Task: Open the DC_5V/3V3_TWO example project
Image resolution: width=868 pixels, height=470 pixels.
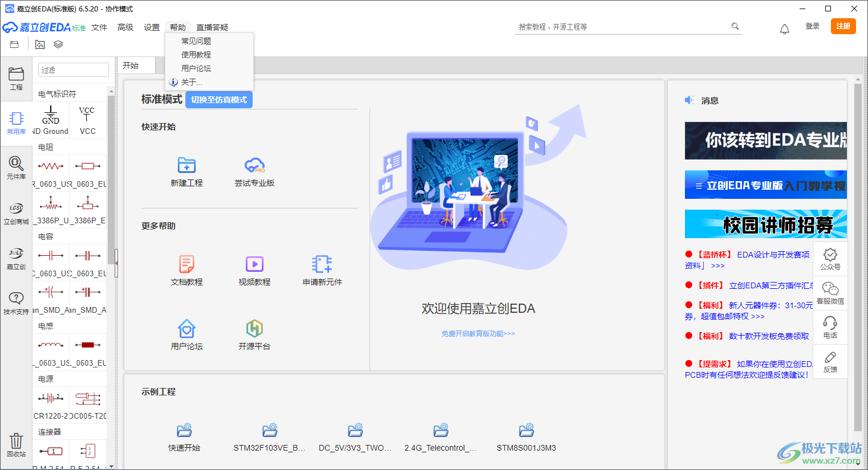Action: point(355,437)
